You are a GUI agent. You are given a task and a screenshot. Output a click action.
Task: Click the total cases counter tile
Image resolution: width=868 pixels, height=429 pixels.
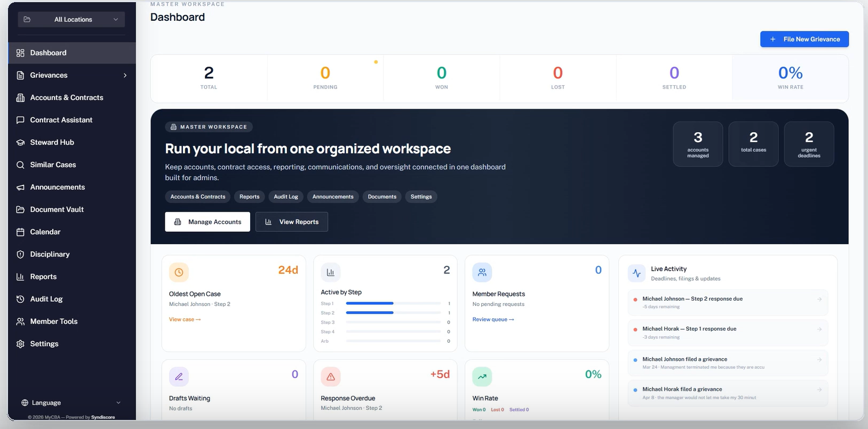753,144
